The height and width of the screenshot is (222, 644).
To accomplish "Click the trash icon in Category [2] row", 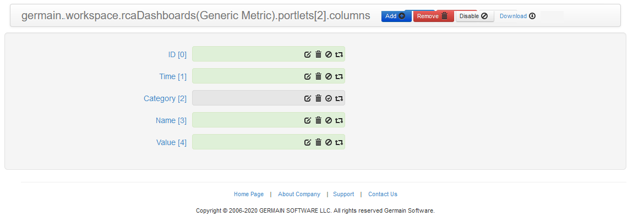I will click(318, 98).
